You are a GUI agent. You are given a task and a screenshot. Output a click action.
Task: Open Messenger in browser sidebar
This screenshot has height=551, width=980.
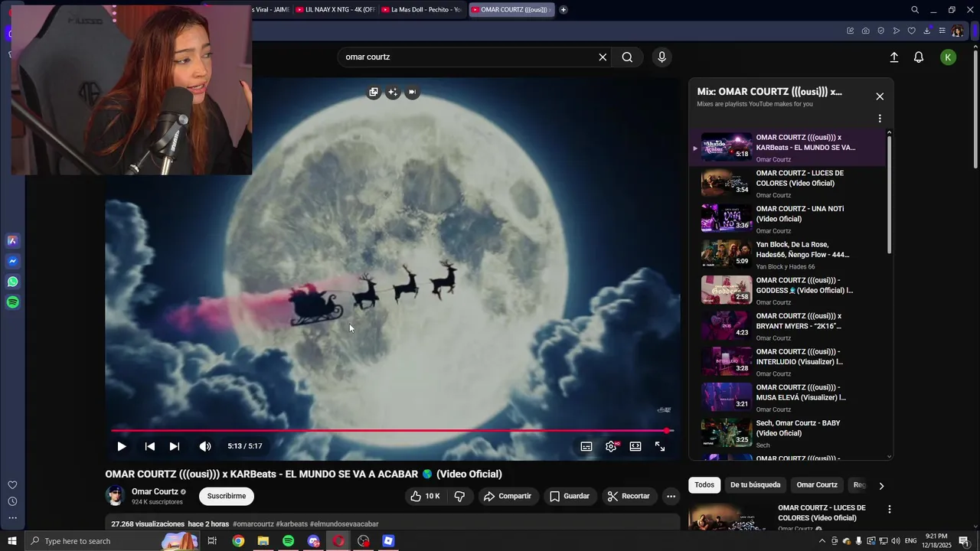13,261
